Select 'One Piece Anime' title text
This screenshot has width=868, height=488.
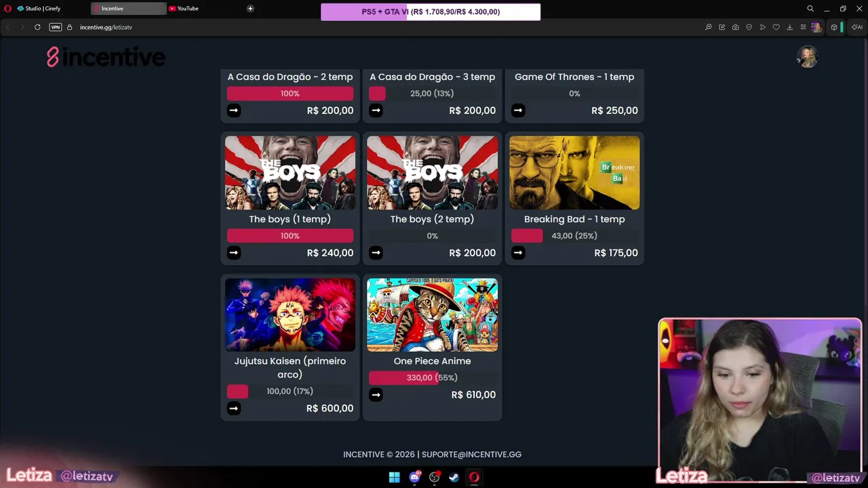pyautogui.click(x=433, y=361)
